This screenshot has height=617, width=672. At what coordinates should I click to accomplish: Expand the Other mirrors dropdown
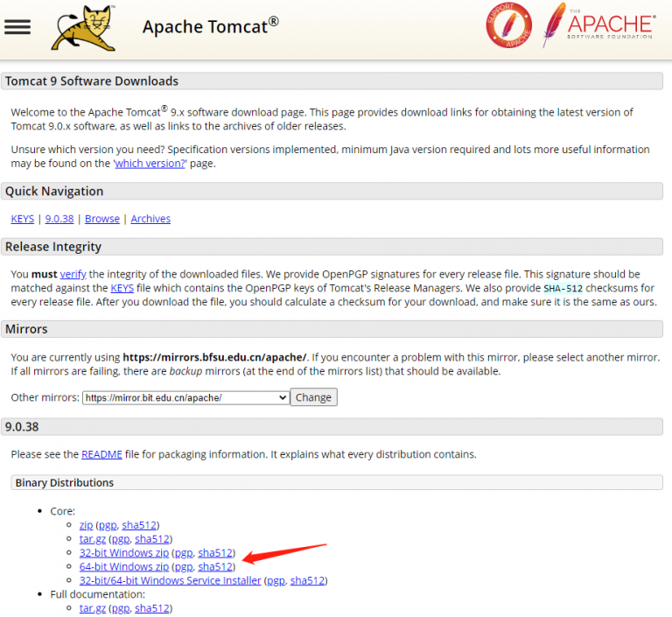pos(185,397)
